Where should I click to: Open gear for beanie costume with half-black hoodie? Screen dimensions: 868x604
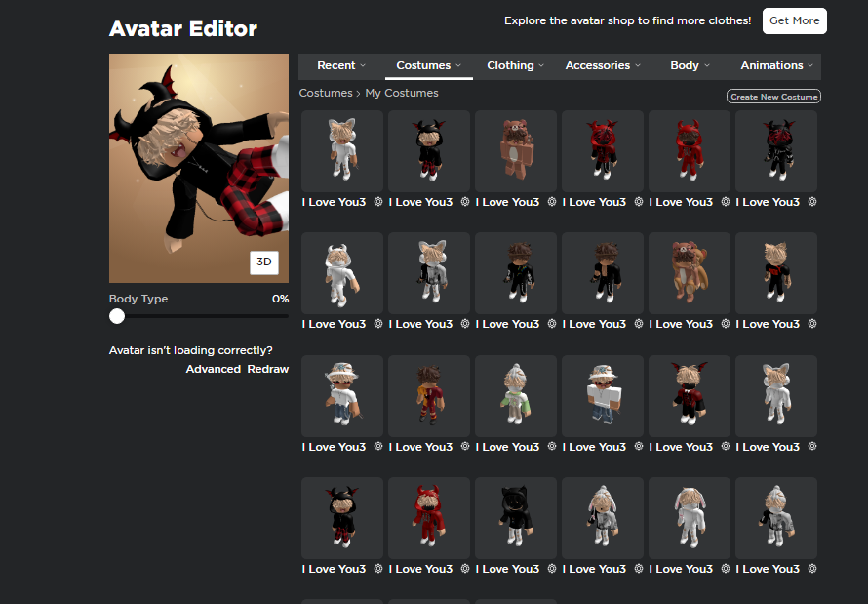812,569
